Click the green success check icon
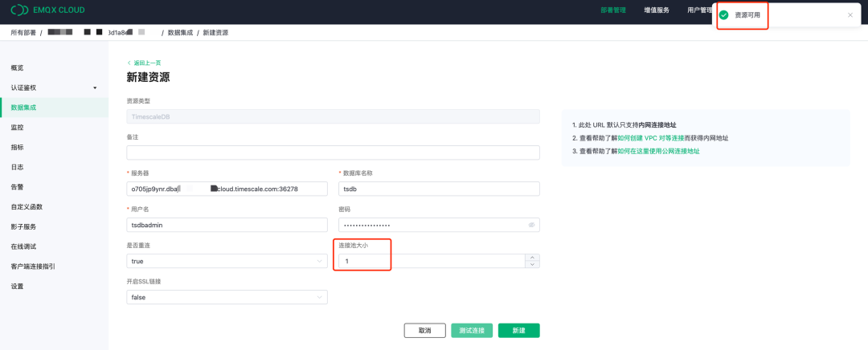 [x=723, y=15]
